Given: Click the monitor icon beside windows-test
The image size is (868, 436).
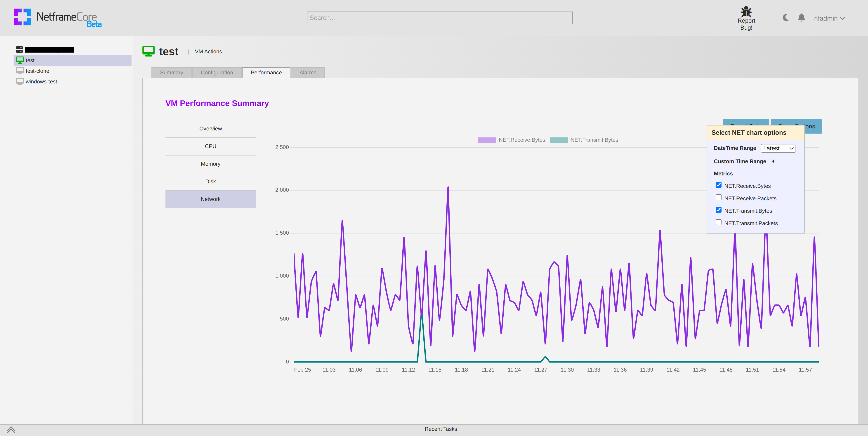Looking at the screenshot, I should tap(20, 81).
